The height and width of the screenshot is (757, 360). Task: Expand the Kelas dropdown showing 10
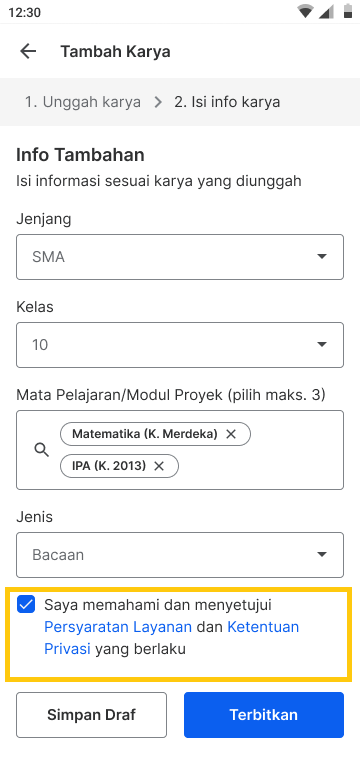point(180,345)
